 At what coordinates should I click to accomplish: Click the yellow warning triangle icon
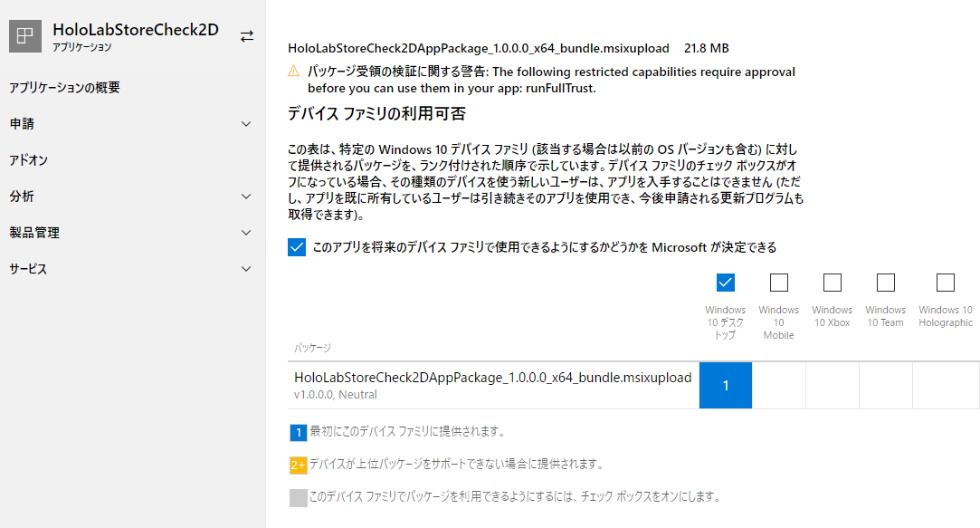[294, 72]
